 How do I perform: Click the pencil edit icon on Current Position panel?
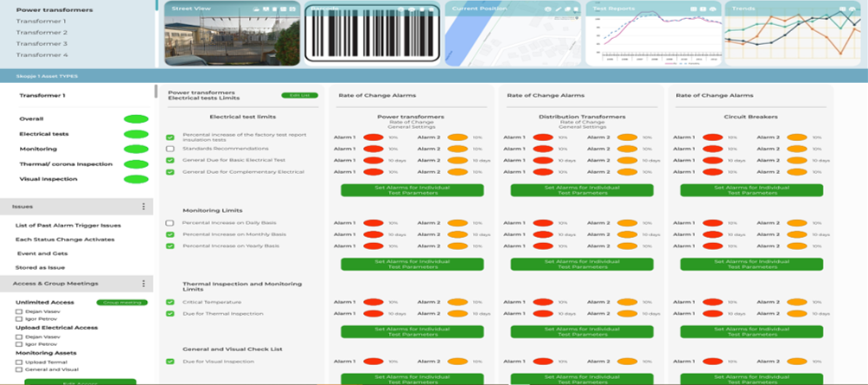click(x=558, y=9)
